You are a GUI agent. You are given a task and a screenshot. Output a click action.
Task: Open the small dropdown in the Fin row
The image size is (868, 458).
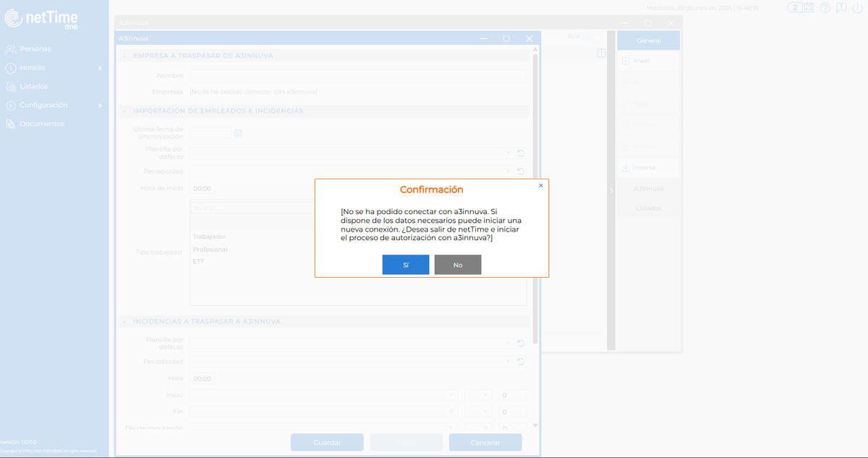tap(478, 412)
